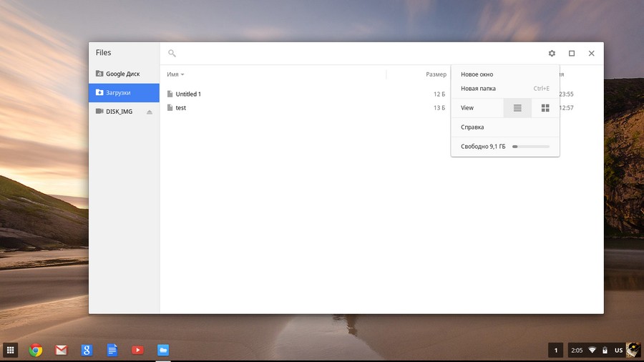
Task: Click the Google Диск folder icon
Action: (99, 74)
